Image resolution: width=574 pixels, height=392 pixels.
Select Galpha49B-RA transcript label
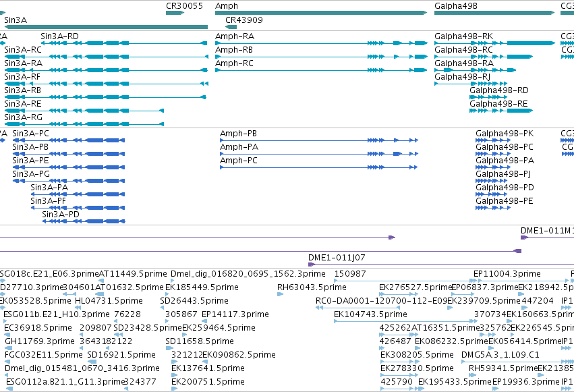pyautogui.click(x=464, y=63)
